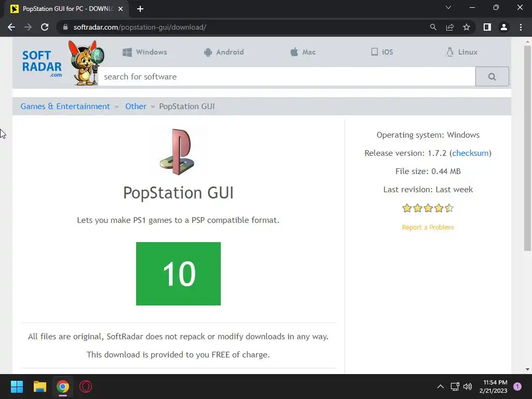Click the browser forward arrow
532x399 pixels.
(x=28, y=27)
